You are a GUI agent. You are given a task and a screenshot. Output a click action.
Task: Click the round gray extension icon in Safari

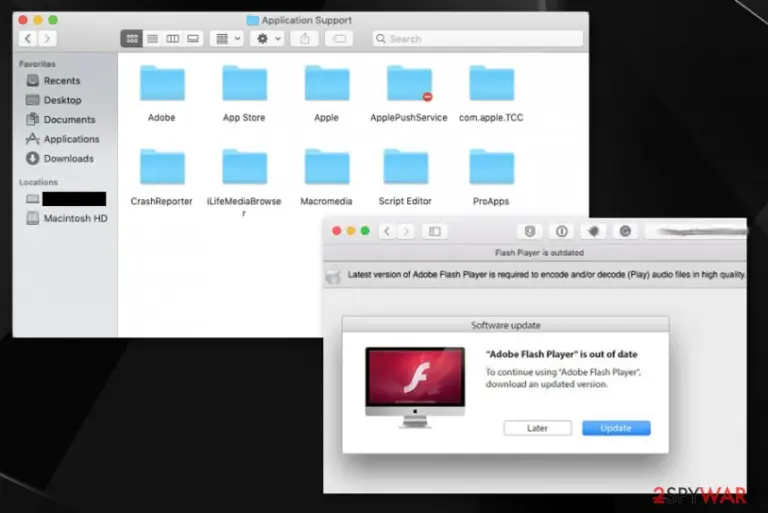tap(625, 231)
